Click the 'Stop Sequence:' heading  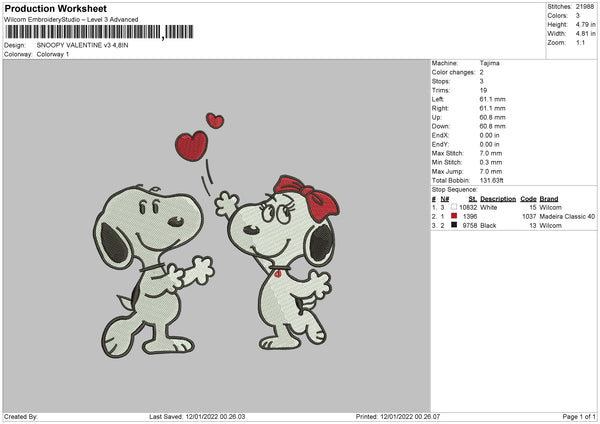click(x=455, y=190)
